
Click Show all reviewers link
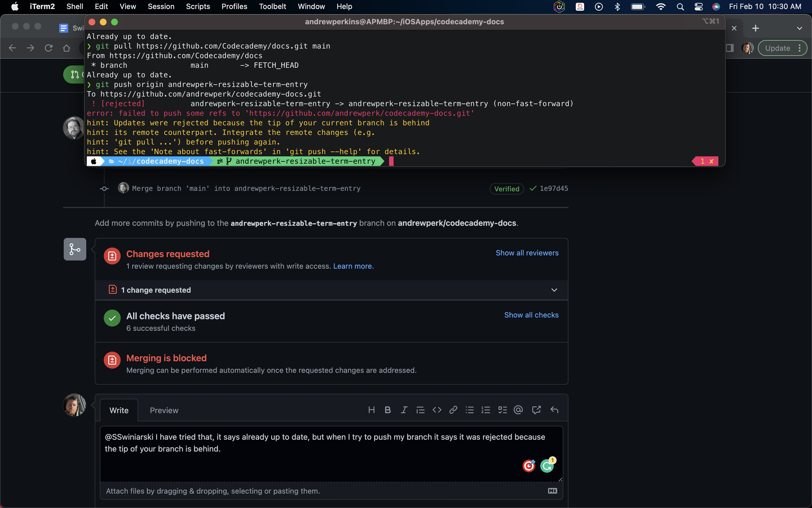point(527,253)
